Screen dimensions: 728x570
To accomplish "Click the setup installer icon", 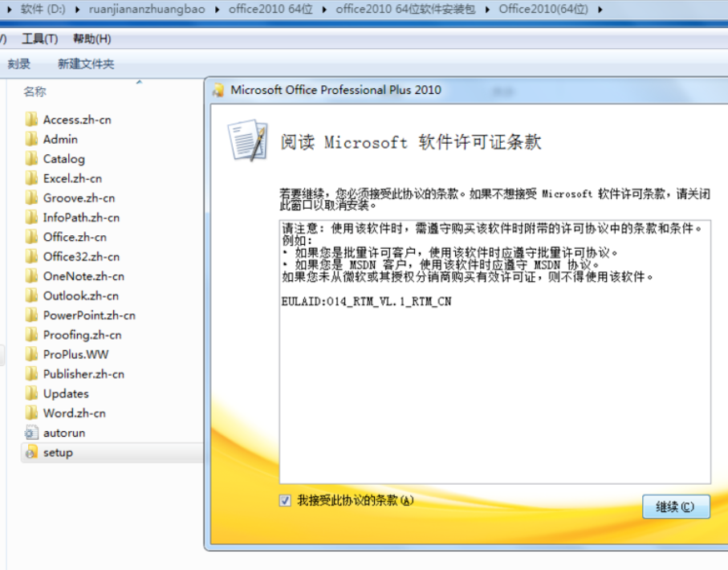I will click(x=31, y=452).
